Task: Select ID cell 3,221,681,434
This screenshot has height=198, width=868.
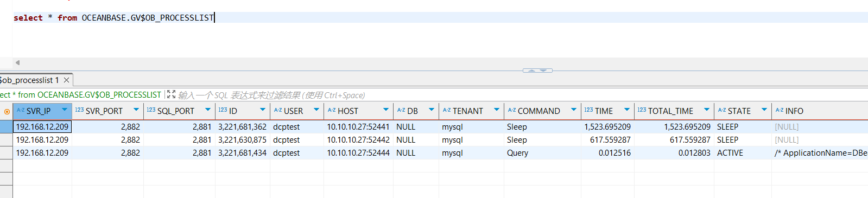Action: [x=242, y=152]
